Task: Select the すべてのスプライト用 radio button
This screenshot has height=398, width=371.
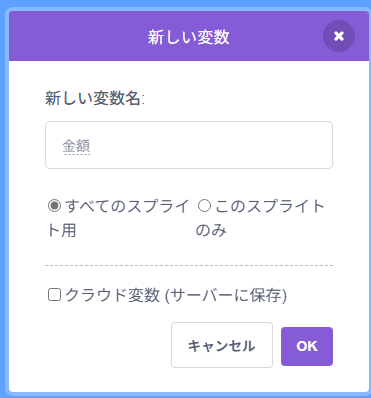Action: [x=54, y=206]
